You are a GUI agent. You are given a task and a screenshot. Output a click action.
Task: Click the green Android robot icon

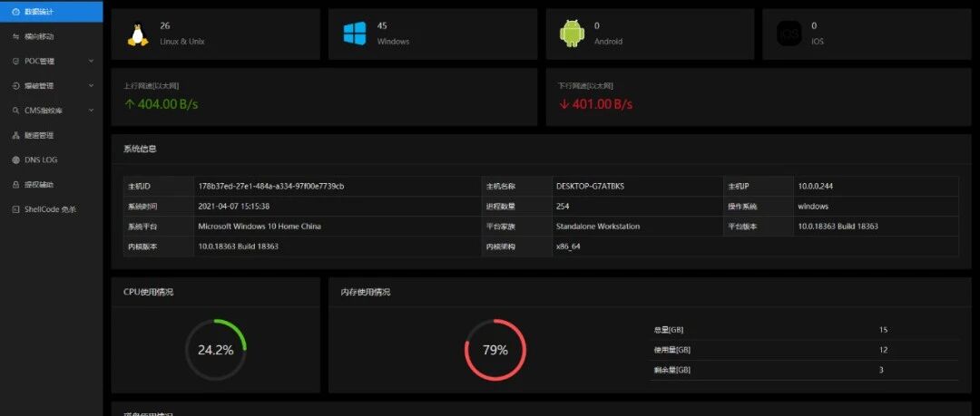pyautogui.click(x=572, y=34)
